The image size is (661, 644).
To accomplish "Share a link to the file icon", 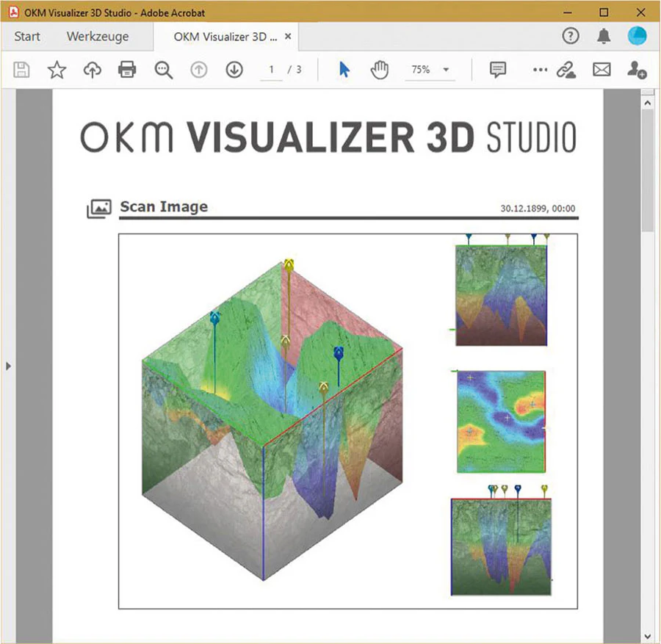I will (x=566, y=70).
